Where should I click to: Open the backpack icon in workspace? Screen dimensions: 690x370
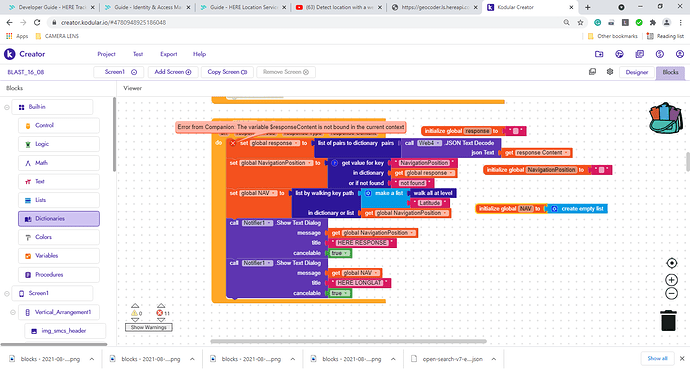(665, 117)
